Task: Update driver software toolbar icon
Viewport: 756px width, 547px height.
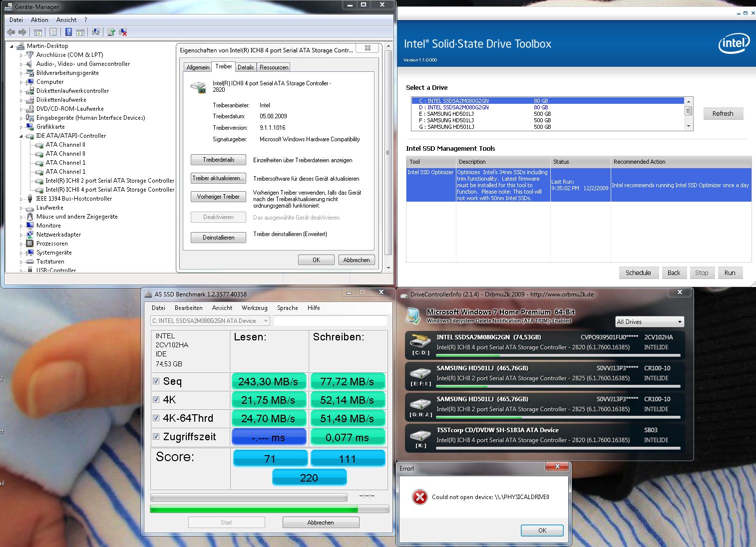Action: click(x=111, y=32)
